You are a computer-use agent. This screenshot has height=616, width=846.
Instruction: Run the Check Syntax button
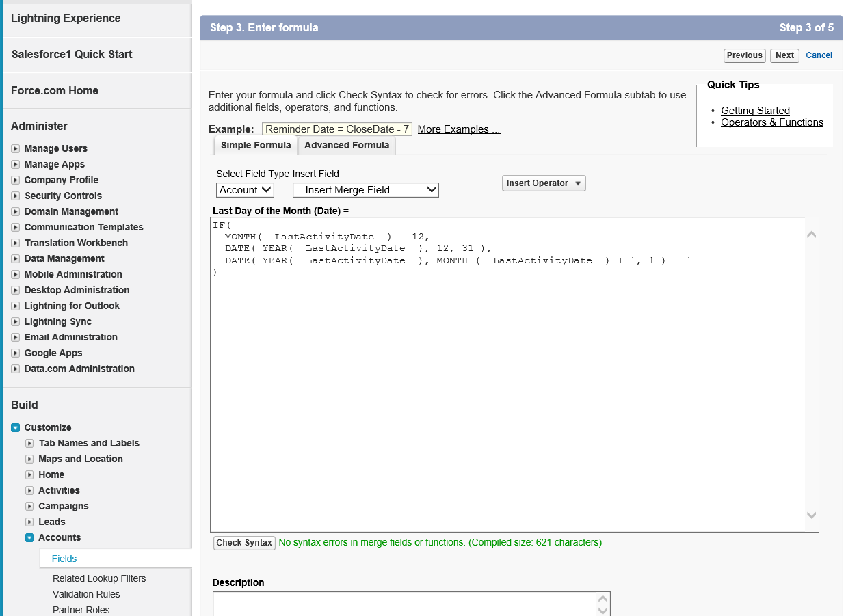(244, 543)
